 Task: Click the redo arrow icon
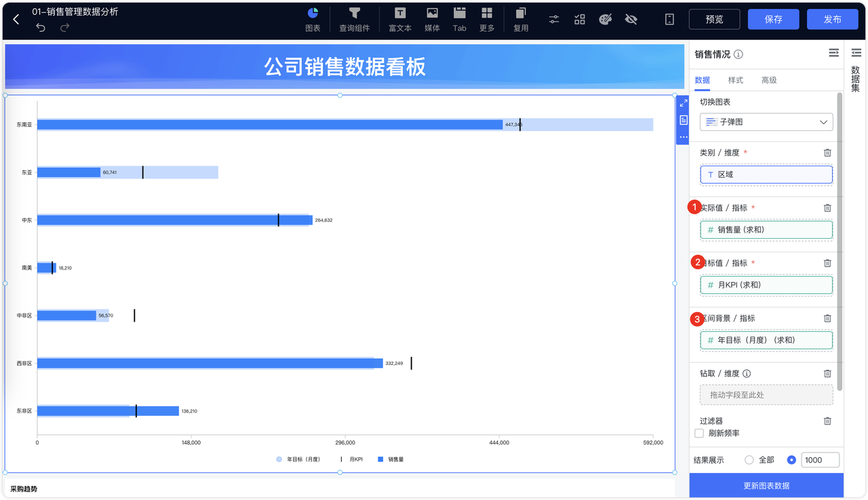coord(64,28)
